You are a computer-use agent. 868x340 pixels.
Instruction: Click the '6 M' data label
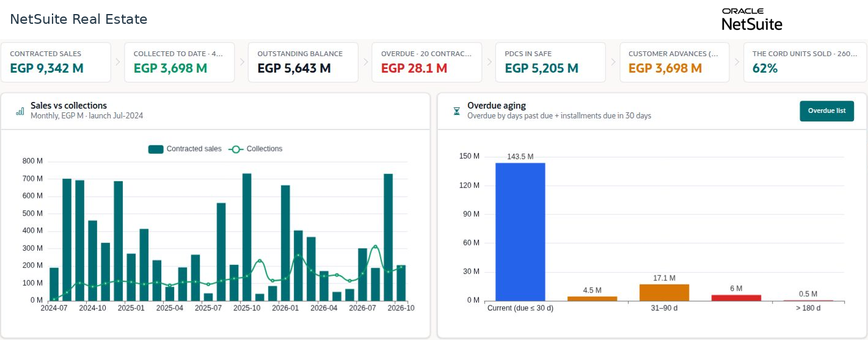pyautogui.click(x=736, y=289)
